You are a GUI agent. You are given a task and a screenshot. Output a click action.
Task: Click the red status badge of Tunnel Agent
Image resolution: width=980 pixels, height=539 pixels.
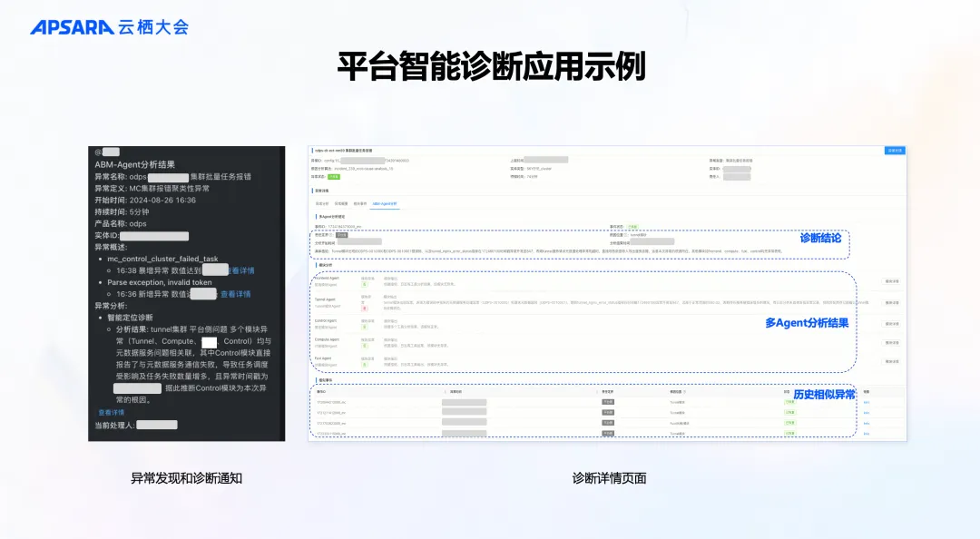click(365, 309)
